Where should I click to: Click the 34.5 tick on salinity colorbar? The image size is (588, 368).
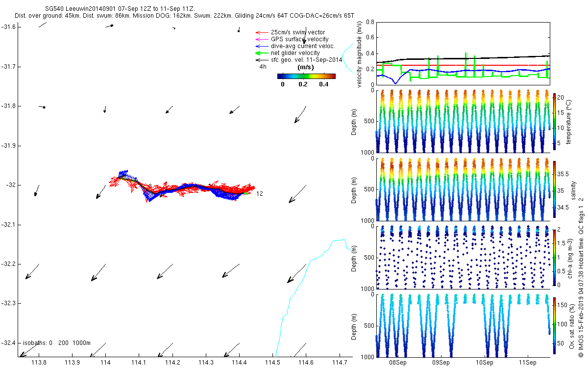564,208
